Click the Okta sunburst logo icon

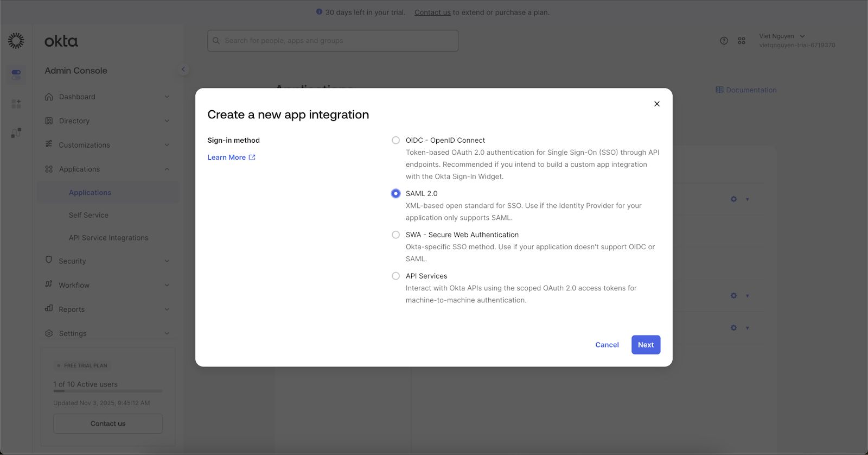click(x=16, y=41)
